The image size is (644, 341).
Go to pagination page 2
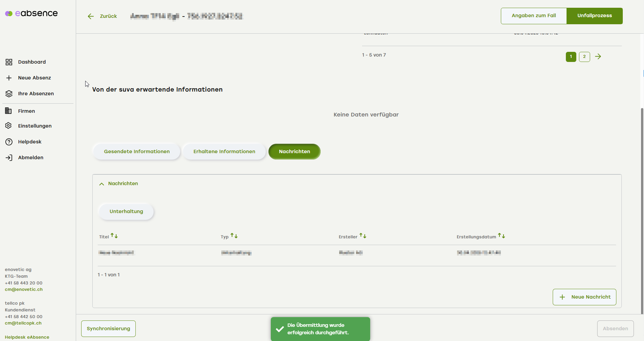pyautogui.click(x=584, y=57)
